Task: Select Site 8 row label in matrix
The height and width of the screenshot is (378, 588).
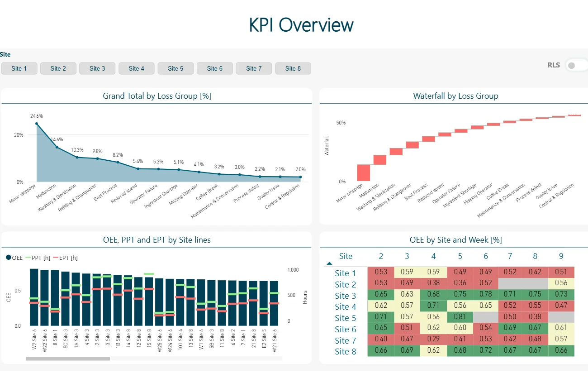Action: (346, 351)
